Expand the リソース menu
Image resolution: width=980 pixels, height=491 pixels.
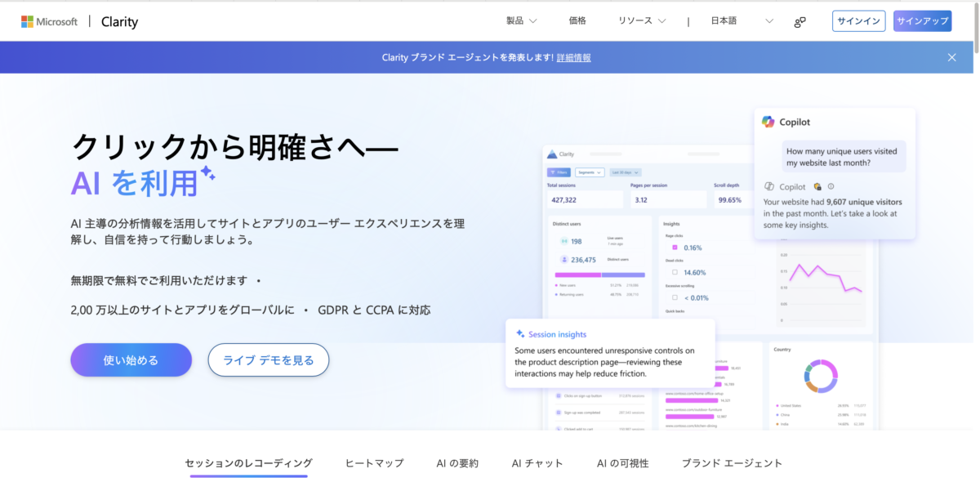coord(642,21)
